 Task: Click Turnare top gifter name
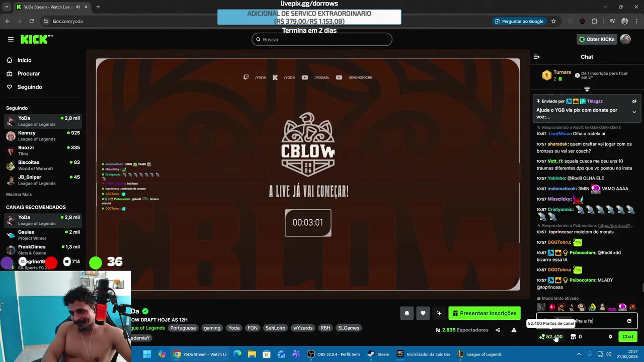pos(562,72)
